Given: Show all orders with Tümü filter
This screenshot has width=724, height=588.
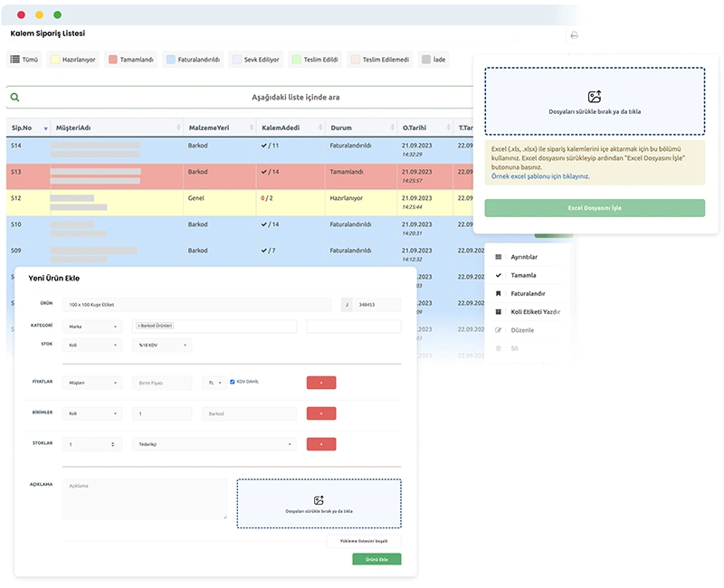Looking at the screenshot, I should [x=24, y=60].
